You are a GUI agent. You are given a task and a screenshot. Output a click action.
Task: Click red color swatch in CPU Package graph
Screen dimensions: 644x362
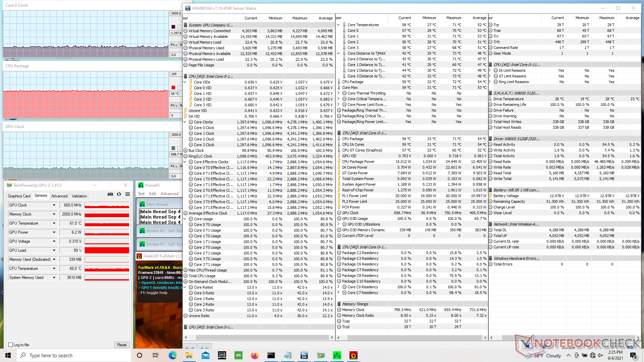tap(173, 87)
